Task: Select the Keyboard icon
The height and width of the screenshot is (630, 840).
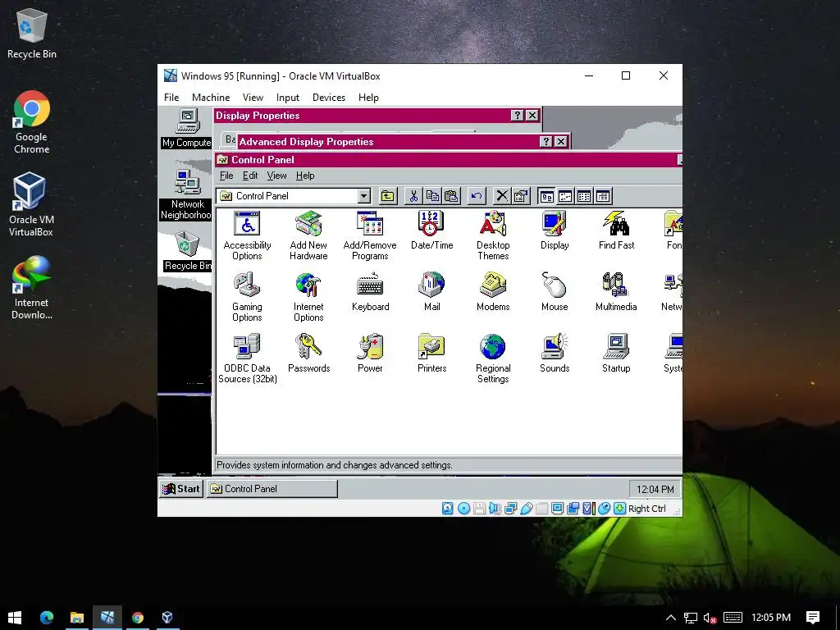Action: (370, 292)
